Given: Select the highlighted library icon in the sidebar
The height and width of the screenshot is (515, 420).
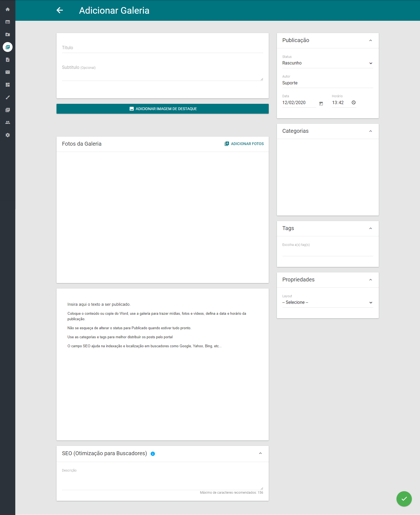Looking at the screenshot, I should click(x=8, y=47).
